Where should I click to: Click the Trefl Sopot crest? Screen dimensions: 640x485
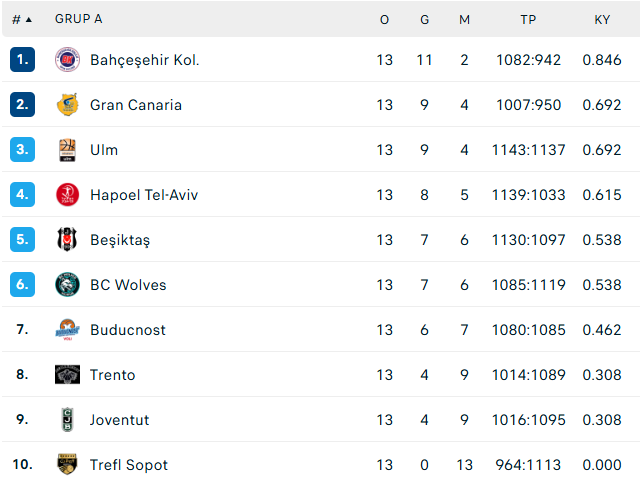67,465
